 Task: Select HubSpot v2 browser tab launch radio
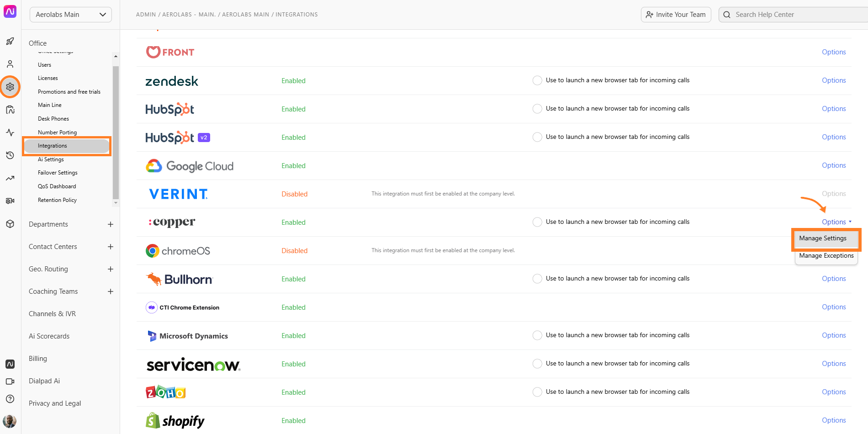pos(538,137)
